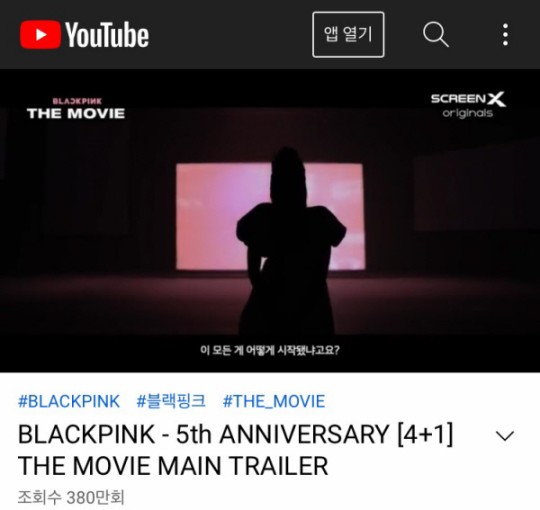
Task: Open the search magnifier icon
Action: pos(436,34)
